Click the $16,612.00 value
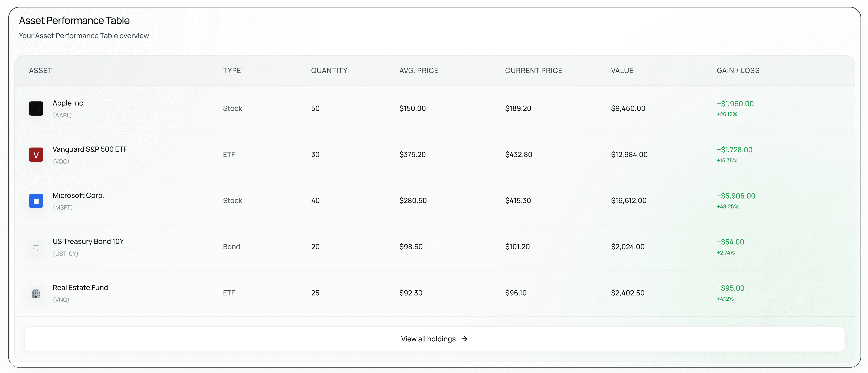Image resolution: width=868 pixels, height=373 pixels. pos(629,201)
